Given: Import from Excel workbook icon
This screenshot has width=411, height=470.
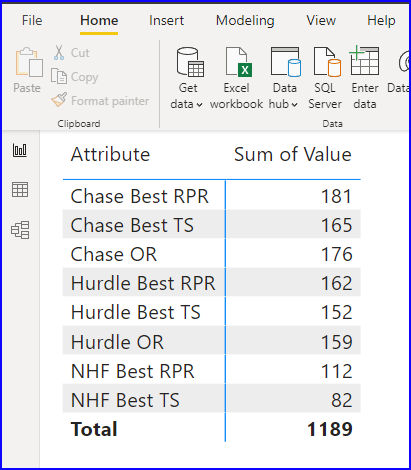Looking at the screenshot, I should tap(238, 62).
